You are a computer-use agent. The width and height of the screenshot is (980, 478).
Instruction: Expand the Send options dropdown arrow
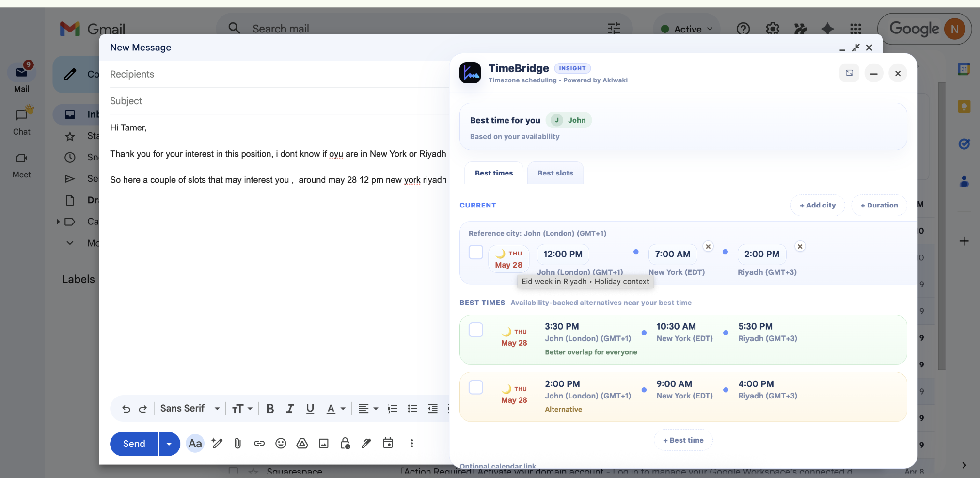click(x=169, y=444)
